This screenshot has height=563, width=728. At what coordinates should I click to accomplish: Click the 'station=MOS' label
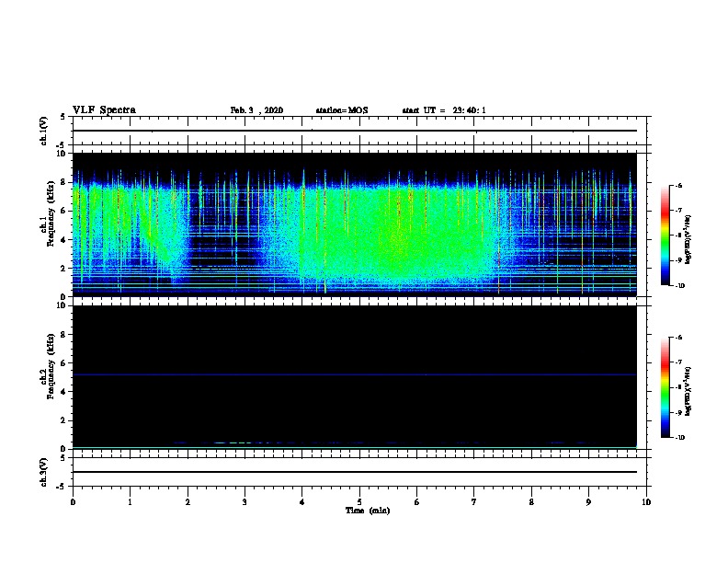[342, 110]
